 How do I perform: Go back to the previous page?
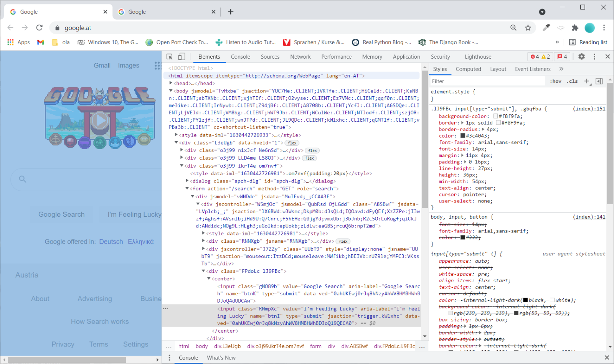(x=10, y=28)
